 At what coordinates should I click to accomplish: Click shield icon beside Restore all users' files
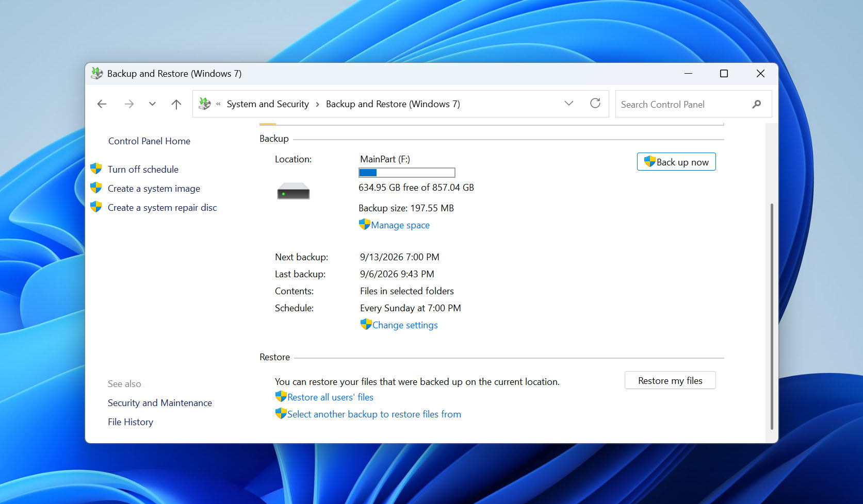click(x=281, y=396)
